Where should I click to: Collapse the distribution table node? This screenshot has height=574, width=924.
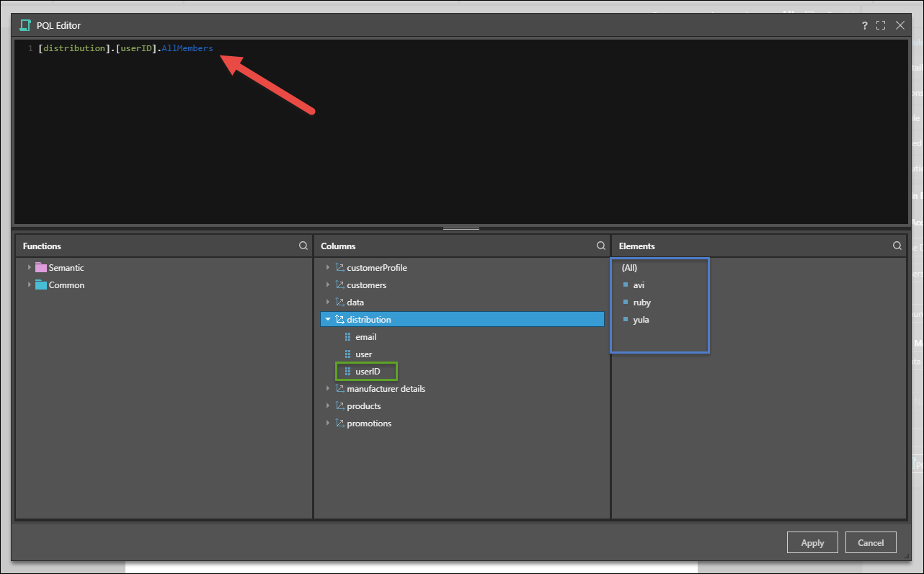pos(328,320)
